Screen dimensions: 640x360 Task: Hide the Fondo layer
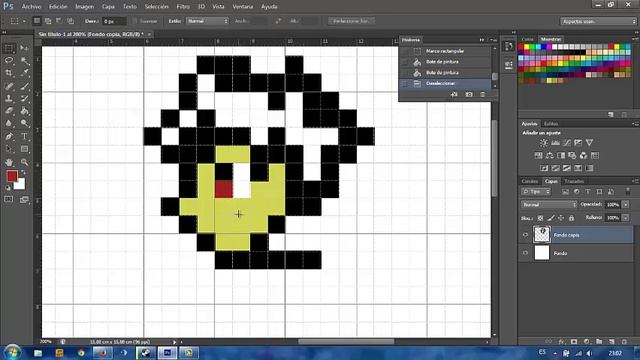[x=525, y=253]
